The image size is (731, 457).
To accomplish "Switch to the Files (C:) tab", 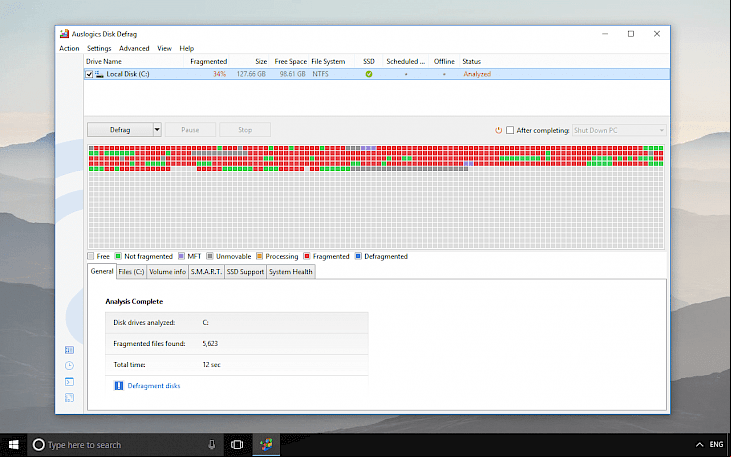I will point(131,272).
